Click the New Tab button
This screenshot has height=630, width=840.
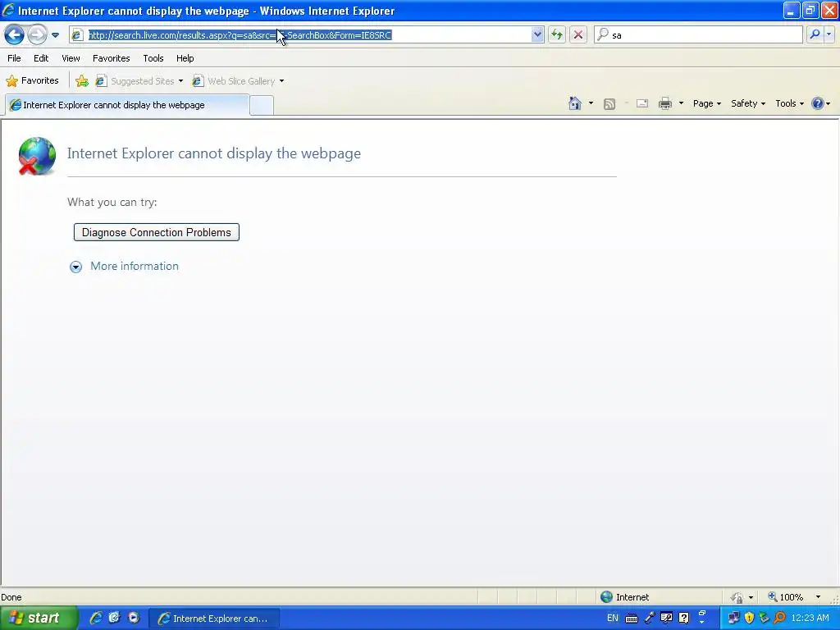click(x=262, y=105)
